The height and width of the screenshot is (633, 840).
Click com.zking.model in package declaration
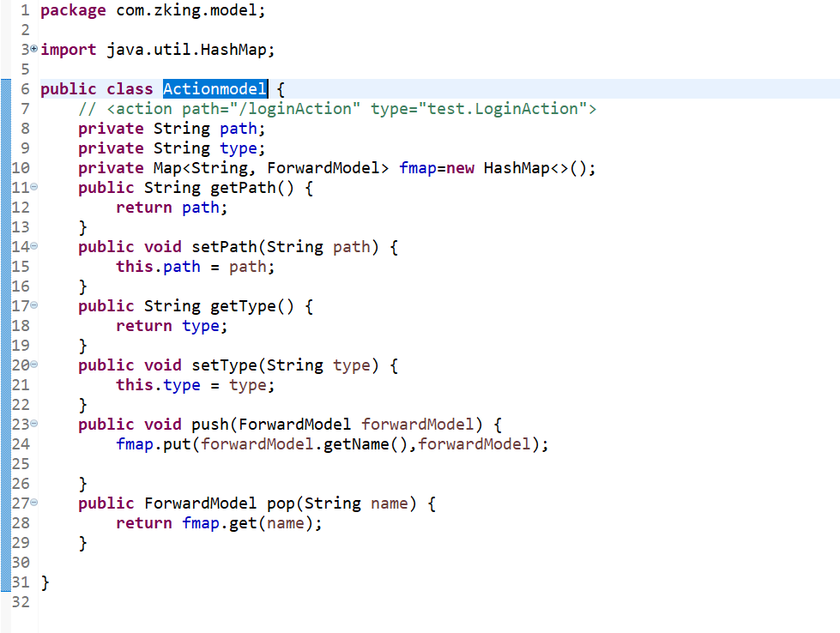coord(186,10)
